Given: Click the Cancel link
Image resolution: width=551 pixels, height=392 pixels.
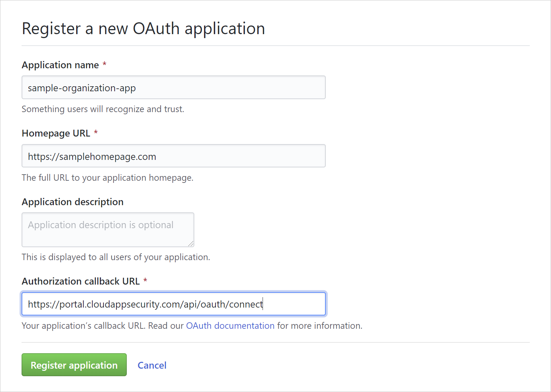Looking at the screenshot, I should [x=152, y=365].
